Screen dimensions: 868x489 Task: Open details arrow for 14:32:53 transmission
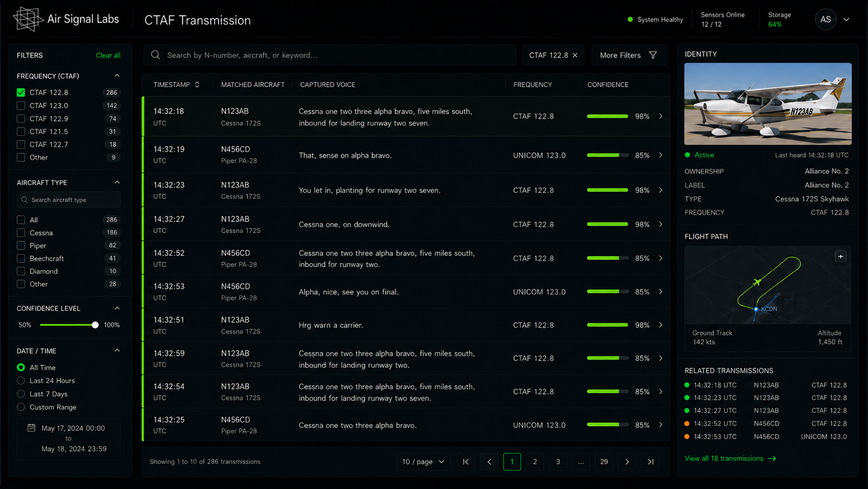[x=660, y=292]
